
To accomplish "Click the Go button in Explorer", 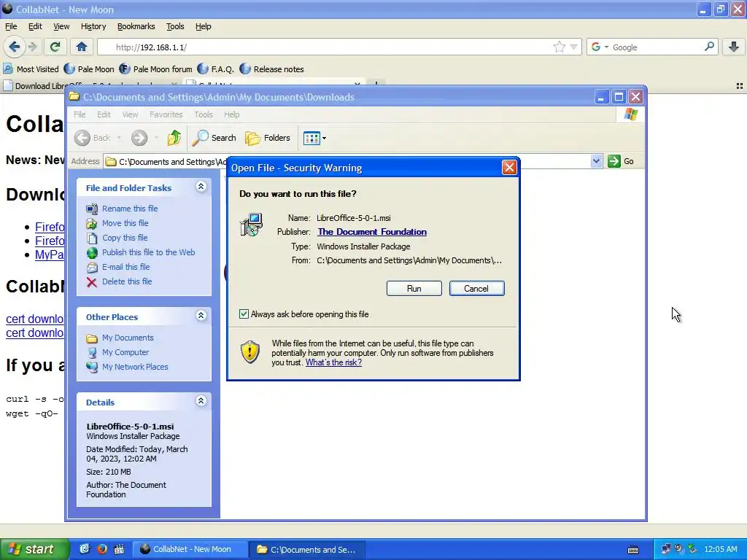I will [x=622, y=161].
